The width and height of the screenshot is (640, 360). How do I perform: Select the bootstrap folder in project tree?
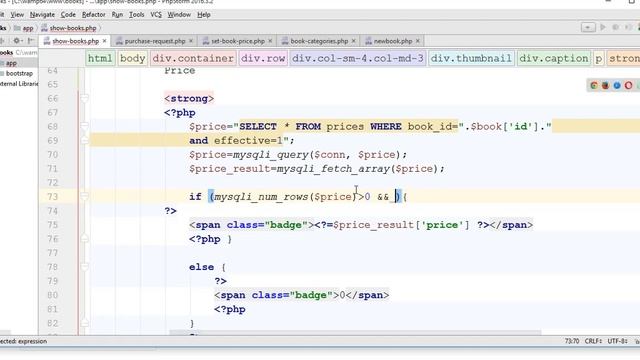point(19,73)
